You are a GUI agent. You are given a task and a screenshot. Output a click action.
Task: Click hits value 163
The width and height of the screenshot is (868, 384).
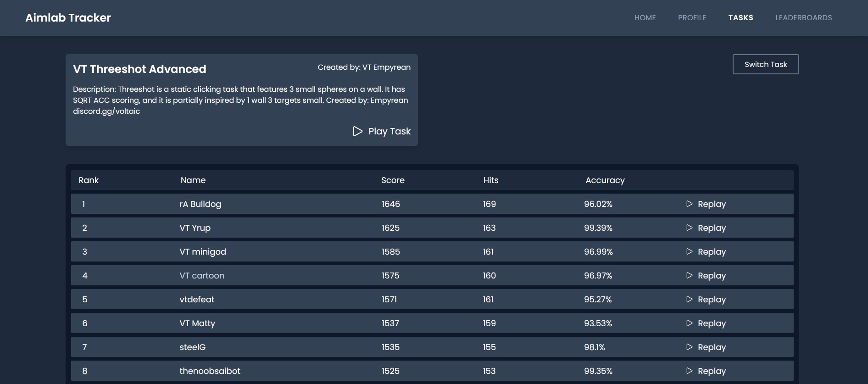click(x=489, y=228)
